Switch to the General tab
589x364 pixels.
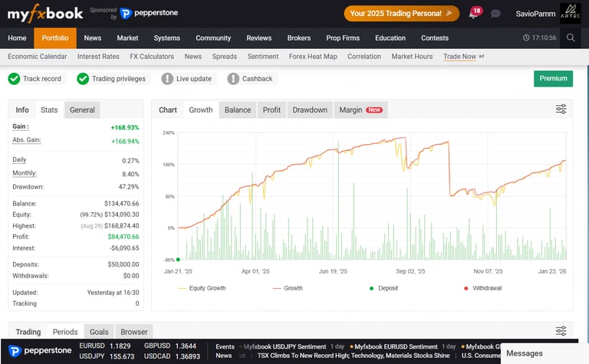click(82, 110)
